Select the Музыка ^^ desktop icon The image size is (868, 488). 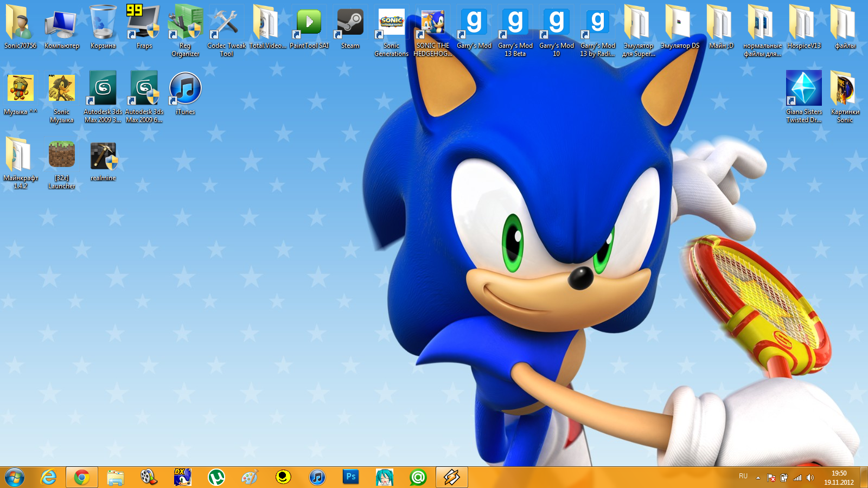coord(21,93)
